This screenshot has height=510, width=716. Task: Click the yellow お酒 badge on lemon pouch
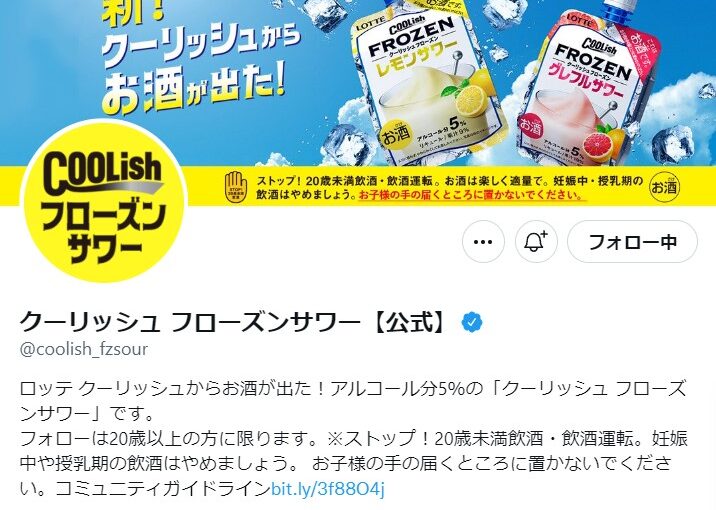click(x=395, y=133)
